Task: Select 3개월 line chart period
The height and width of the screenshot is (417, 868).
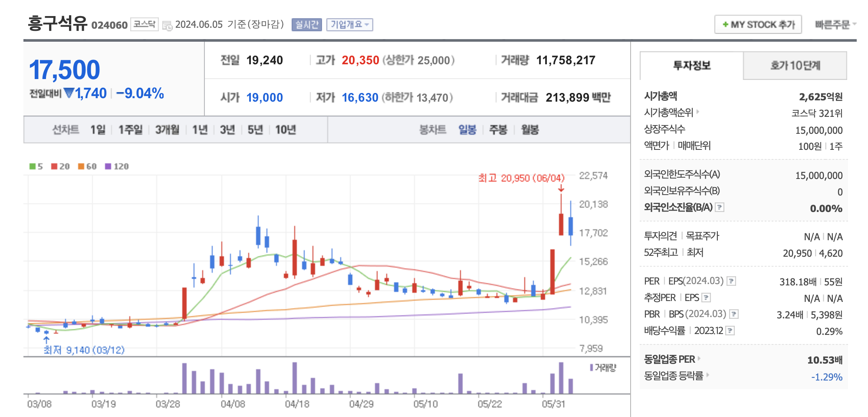Action: pos(167,129)
